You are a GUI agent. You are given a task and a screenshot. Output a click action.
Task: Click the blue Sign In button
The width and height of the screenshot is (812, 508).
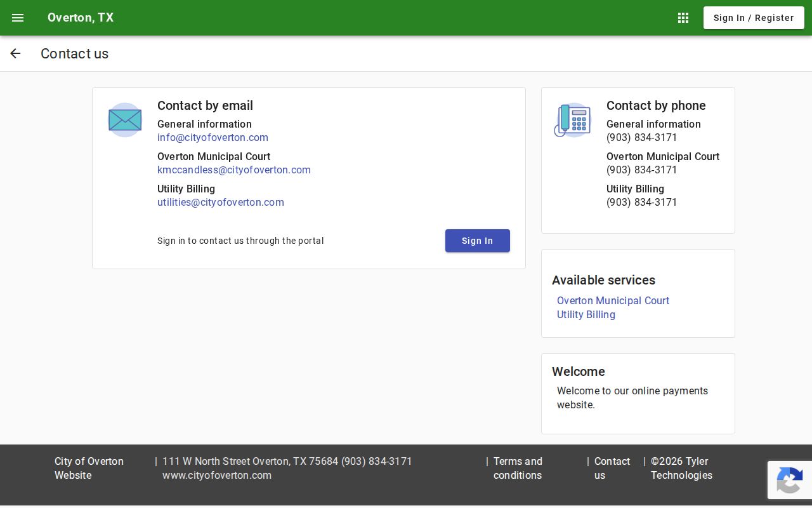pos(478,241)
